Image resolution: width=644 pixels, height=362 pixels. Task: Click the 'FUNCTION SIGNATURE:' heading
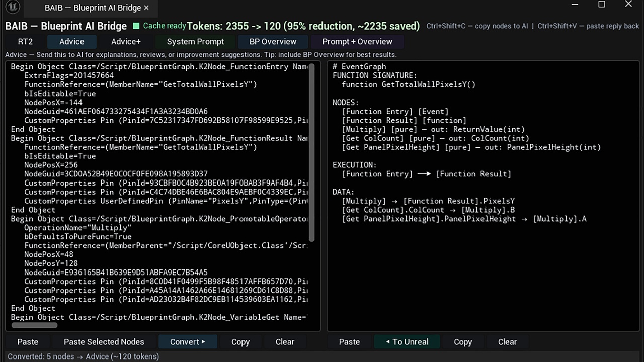375,75
